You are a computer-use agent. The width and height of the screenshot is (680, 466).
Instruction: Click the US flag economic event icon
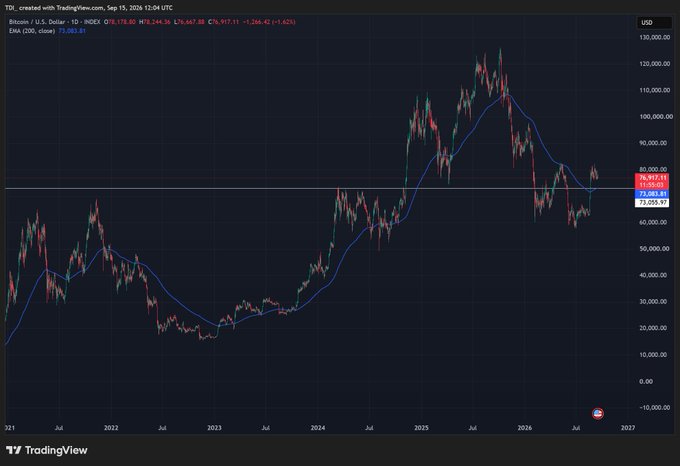598,413
